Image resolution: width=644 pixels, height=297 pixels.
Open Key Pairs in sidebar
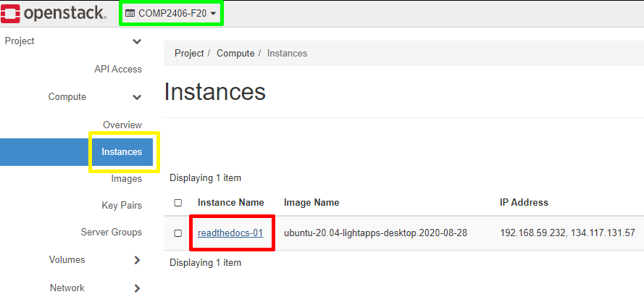[x=121, y=206]
